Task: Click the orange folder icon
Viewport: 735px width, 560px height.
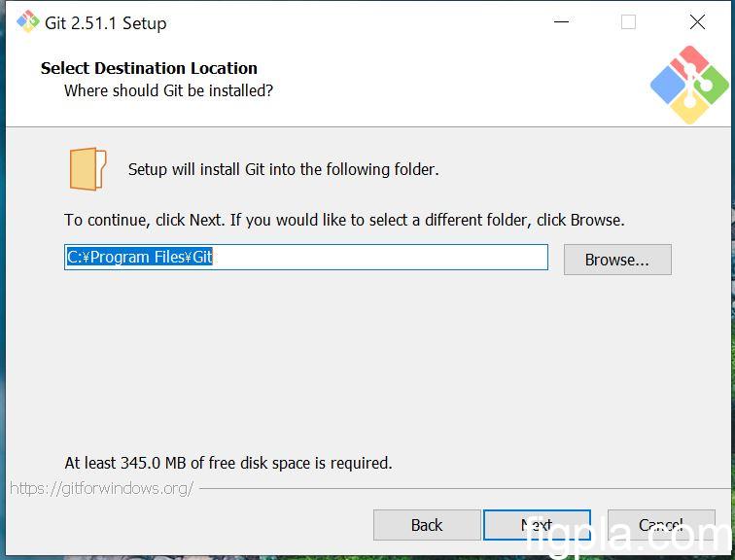Action: click(x=87, y=169)
